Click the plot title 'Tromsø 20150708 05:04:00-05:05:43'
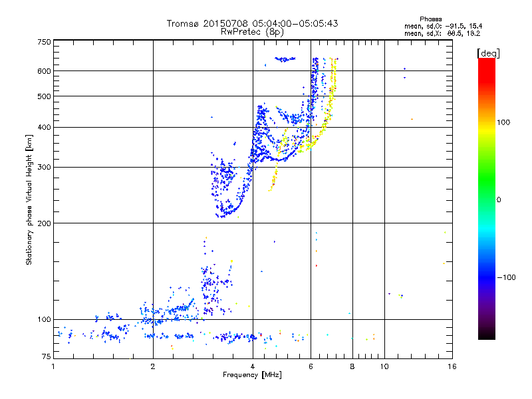 click(x=252, y=23)
